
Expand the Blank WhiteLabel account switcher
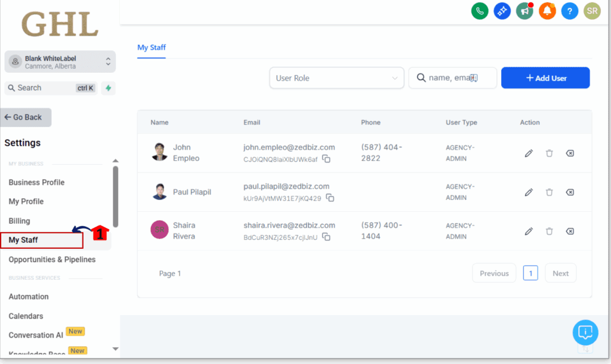tap(60, 61)
